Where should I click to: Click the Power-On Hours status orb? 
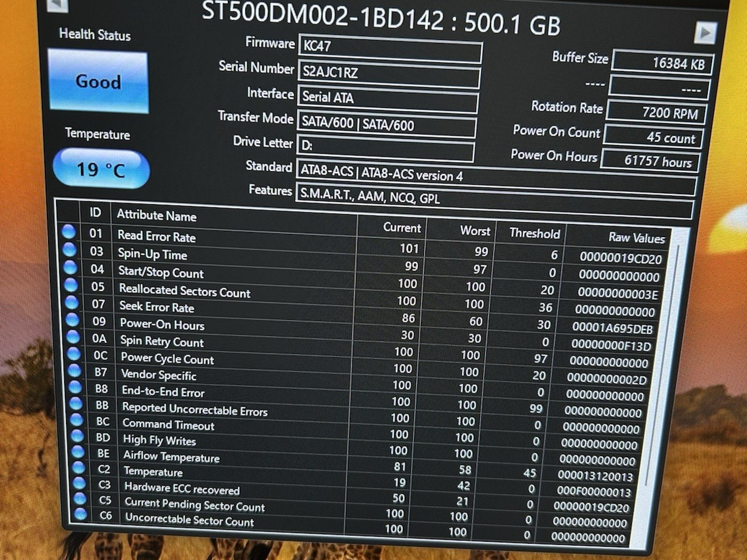point(72,320)
